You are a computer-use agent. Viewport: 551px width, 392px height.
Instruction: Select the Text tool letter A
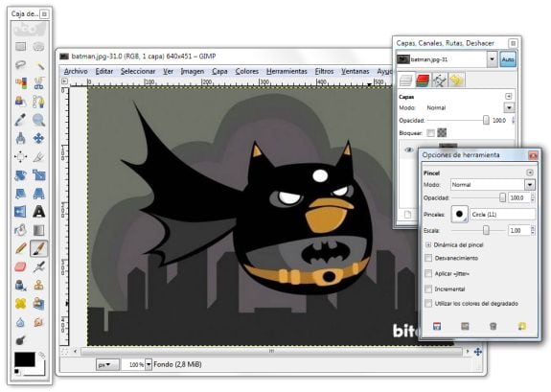(x=38, y=212)
